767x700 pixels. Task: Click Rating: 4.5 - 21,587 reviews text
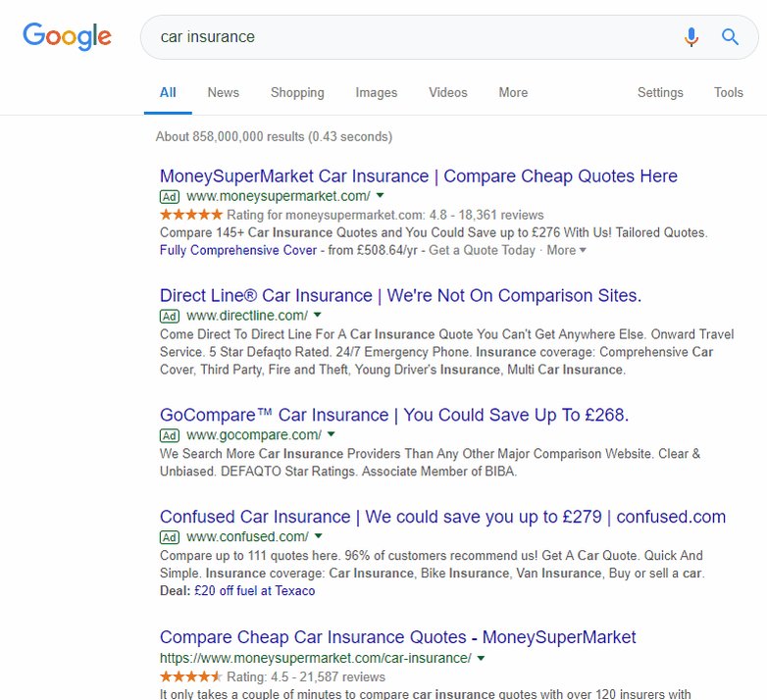(306, 677)
